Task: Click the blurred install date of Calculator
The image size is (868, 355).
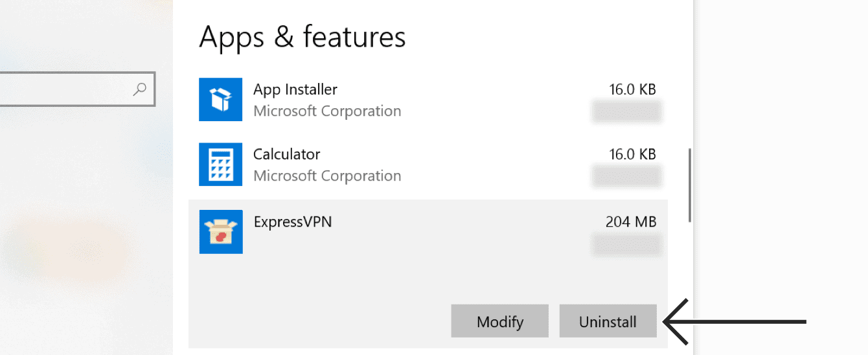Action: click(x=626, y=176)
